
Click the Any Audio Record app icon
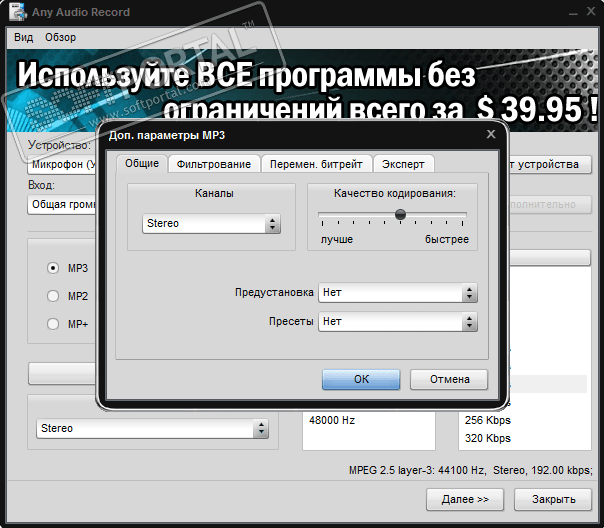pos(18,11)
